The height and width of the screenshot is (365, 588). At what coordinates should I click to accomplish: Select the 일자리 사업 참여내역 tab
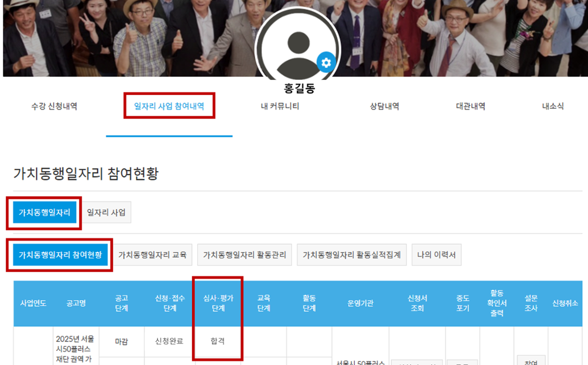pos(169,106)
